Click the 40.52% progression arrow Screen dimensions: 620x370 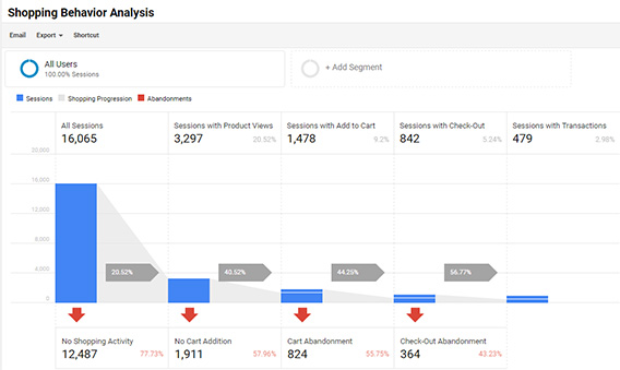point(245,272)
